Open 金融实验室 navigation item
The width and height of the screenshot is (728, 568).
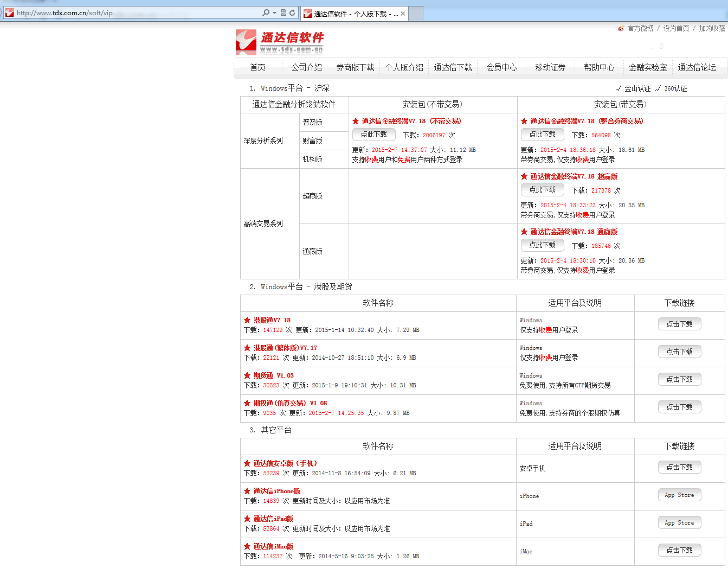point(648,67)
